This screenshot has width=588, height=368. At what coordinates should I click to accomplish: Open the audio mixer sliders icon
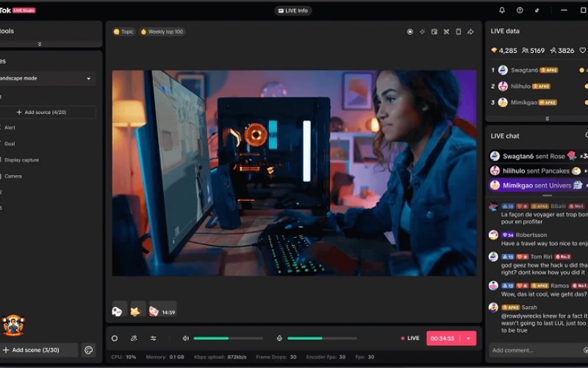click(153, 339)
